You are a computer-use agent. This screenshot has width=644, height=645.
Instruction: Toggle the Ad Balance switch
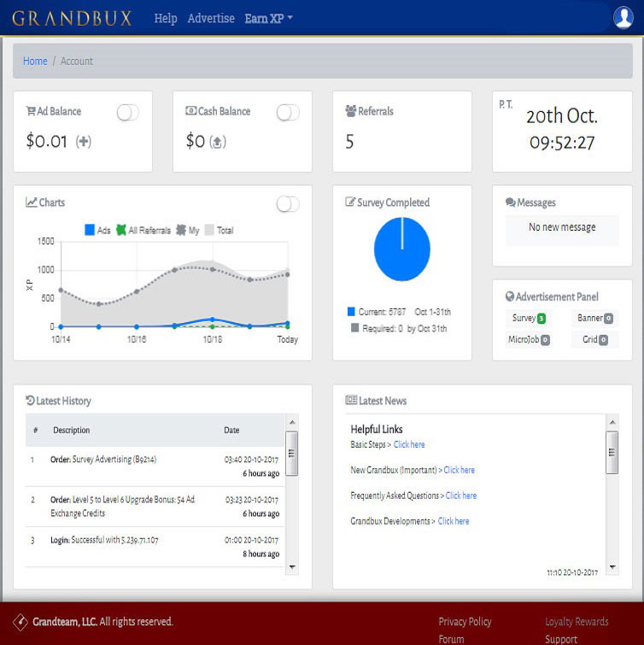tap(127, 113)
